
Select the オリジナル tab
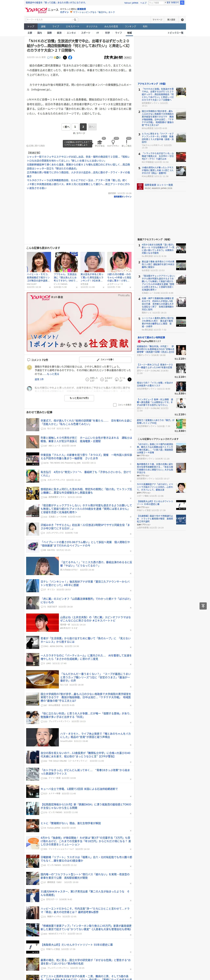tap(92, 27)
